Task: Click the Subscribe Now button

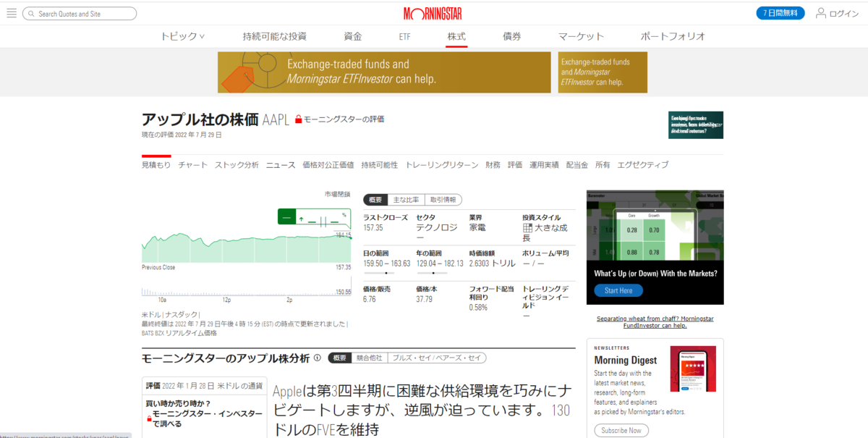Action: (621, 430)
